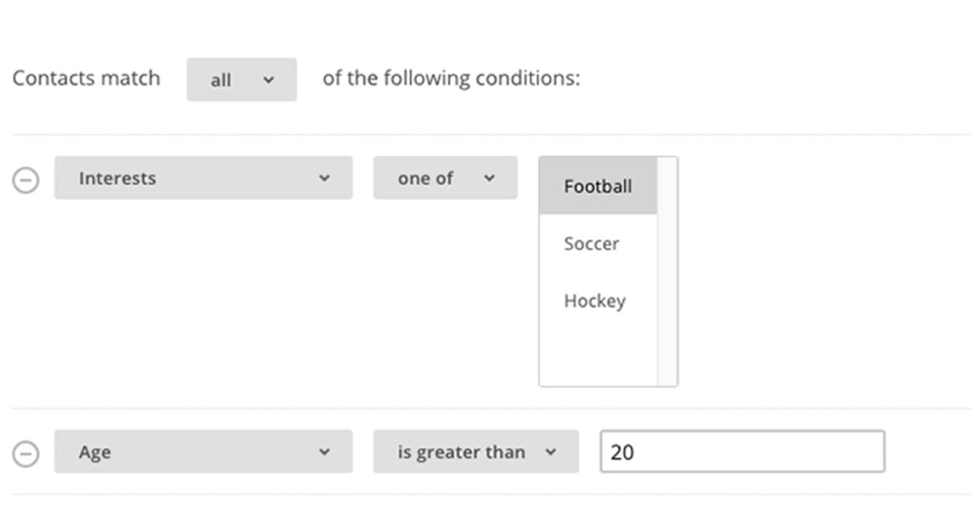Click the age value input showing 20
The width and height of the screenshot is (980, 531).
tap(741, 451)
